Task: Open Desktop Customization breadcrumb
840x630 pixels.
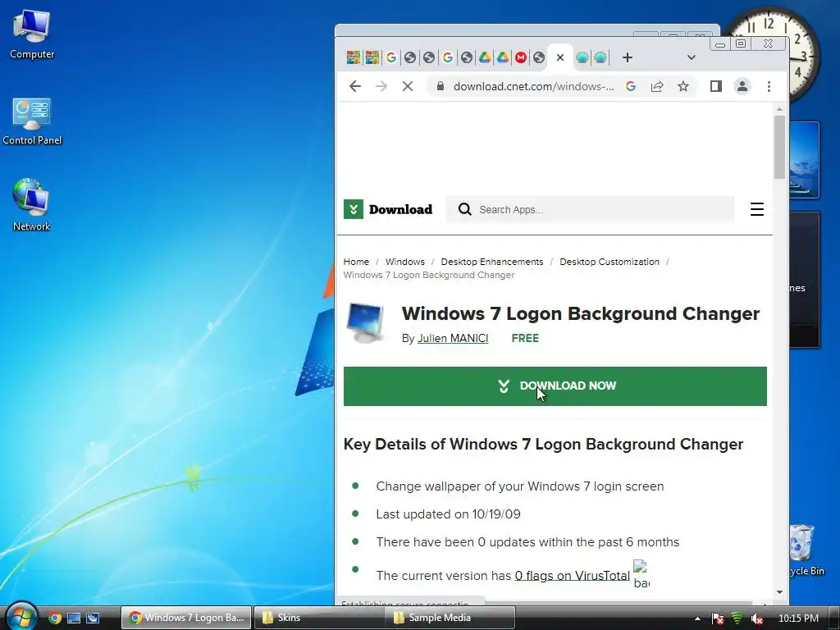Action: [609, 262]
